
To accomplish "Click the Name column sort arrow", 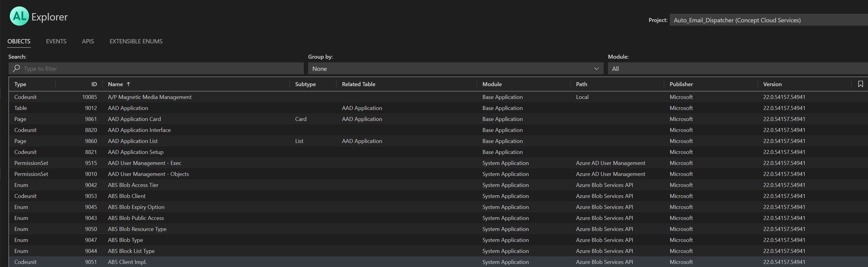I will (x=129, y=84).
